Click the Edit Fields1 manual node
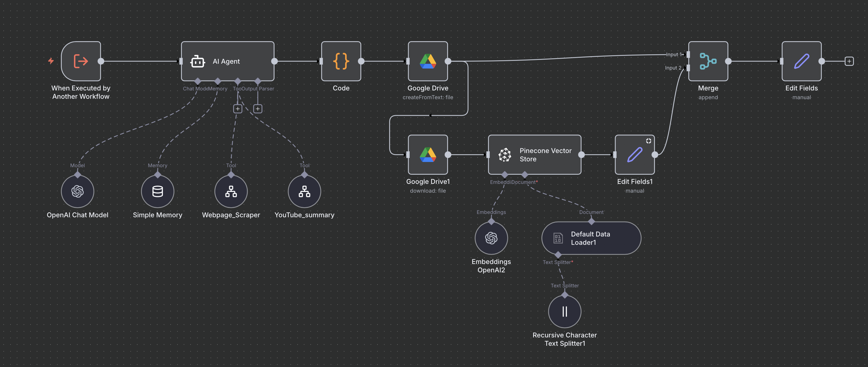The image size is (868, 367). pyautogui.click(x=635, y=155)
